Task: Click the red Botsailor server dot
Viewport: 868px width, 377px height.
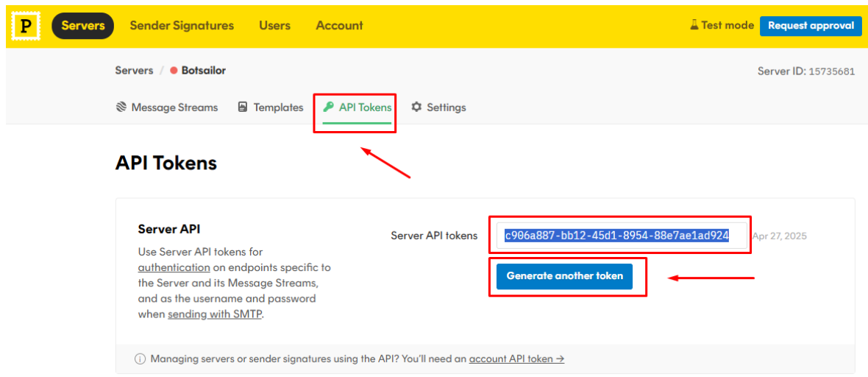Action: (174, 71)
